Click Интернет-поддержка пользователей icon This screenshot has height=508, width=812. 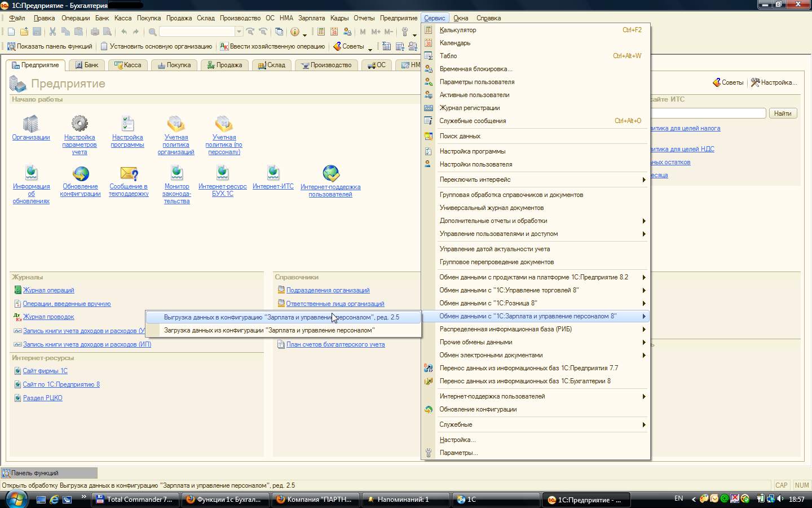click(330, 173)
